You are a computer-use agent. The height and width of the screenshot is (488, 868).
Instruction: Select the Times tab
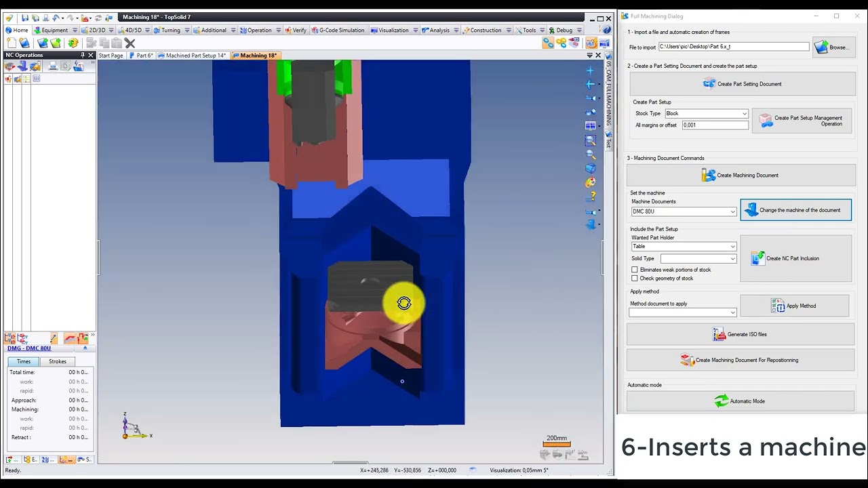click(x=24, y=361)
